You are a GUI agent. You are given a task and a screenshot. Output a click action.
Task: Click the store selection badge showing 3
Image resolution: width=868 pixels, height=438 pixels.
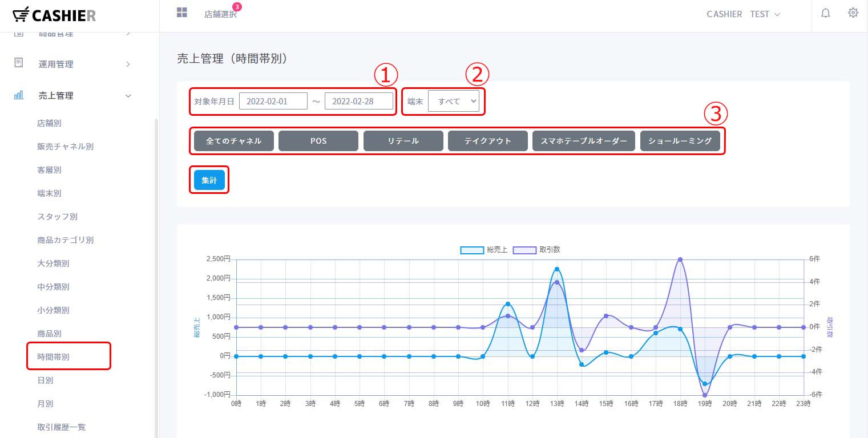[237, 7]
